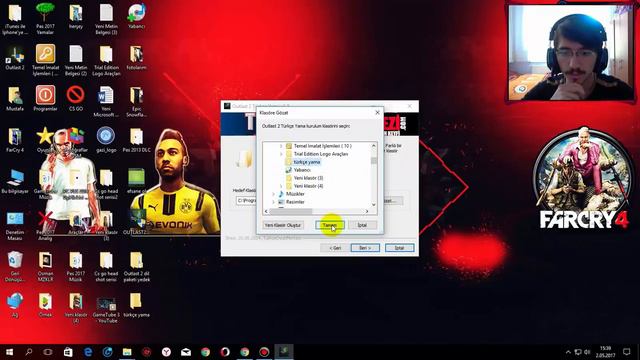
Task: Select Müzikler in the folder tree
Action: [x=295, y=194]
